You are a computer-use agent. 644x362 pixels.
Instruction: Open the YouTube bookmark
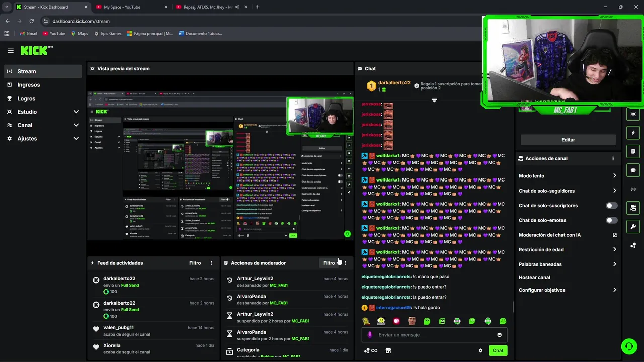(54, 34)
